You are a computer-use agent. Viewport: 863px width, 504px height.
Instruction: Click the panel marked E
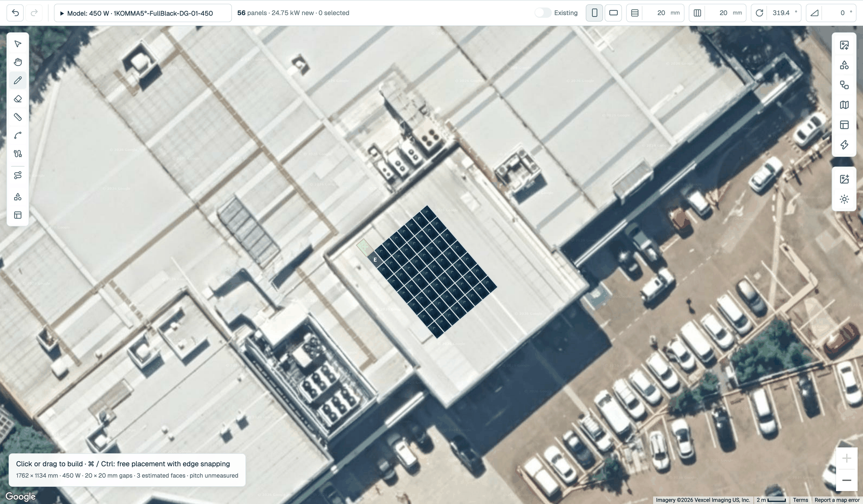pyautogui.click(x=375, y=260)
